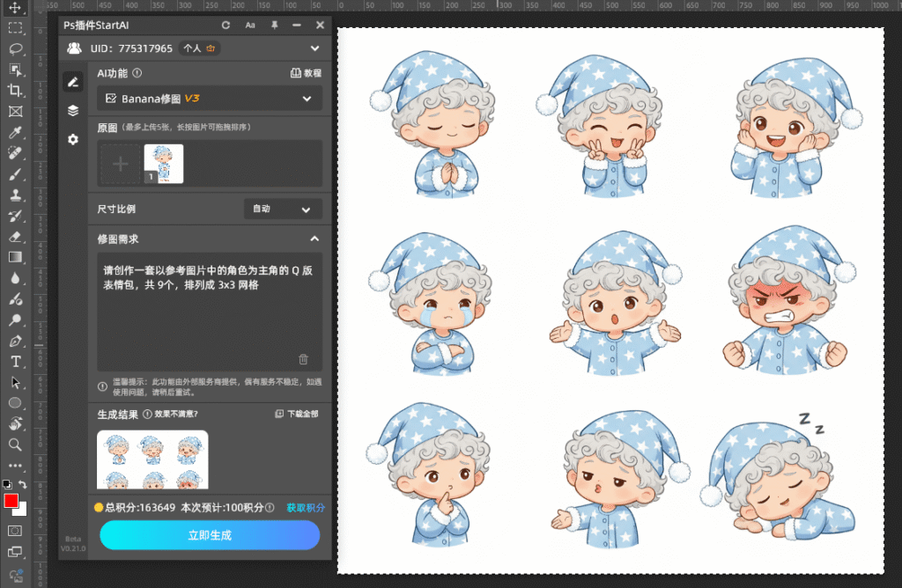This screenshot has height=588, width=902.
Task: Select the pencil edit tab in plugin sidebar
Action: coord(73,83)
